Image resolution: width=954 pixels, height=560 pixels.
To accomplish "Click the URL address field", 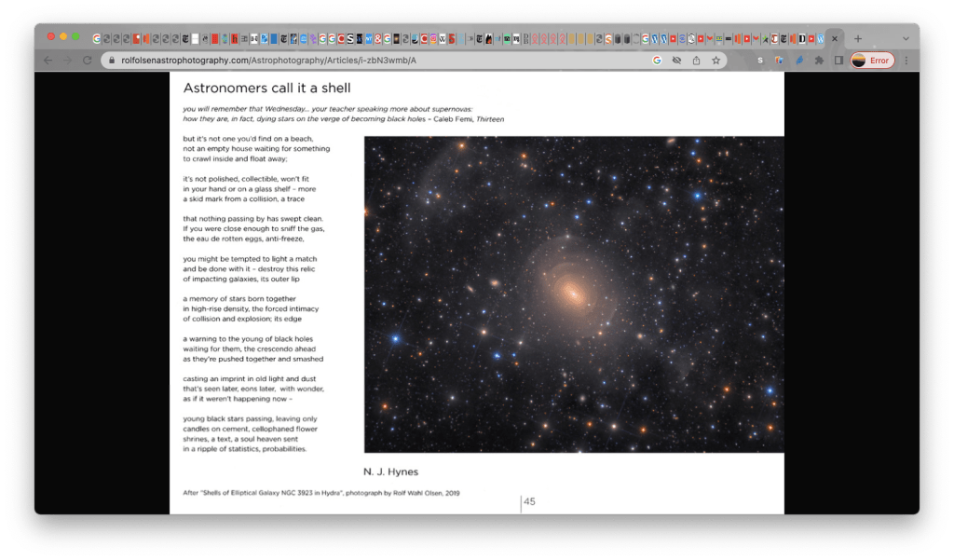I will [x=373, y=61].
